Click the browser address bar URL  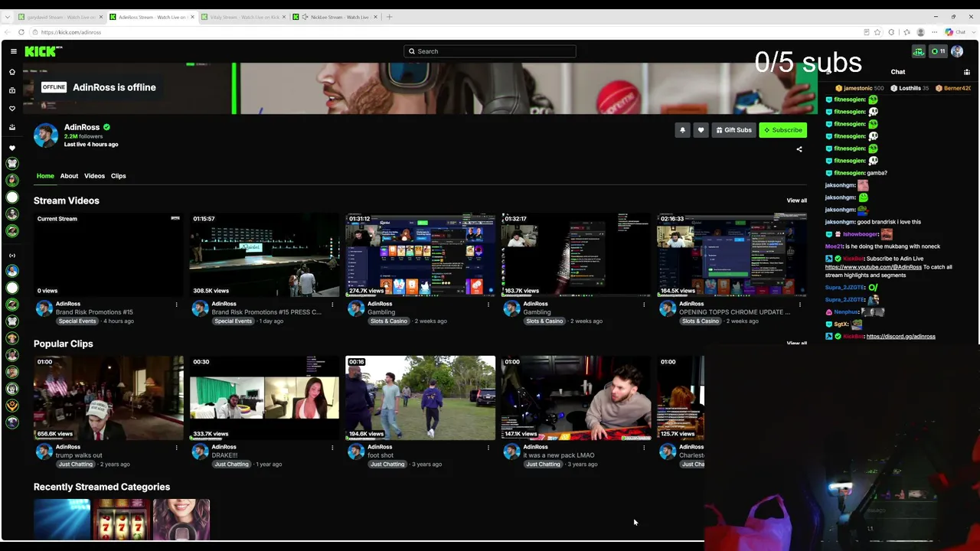coord(71,32)
